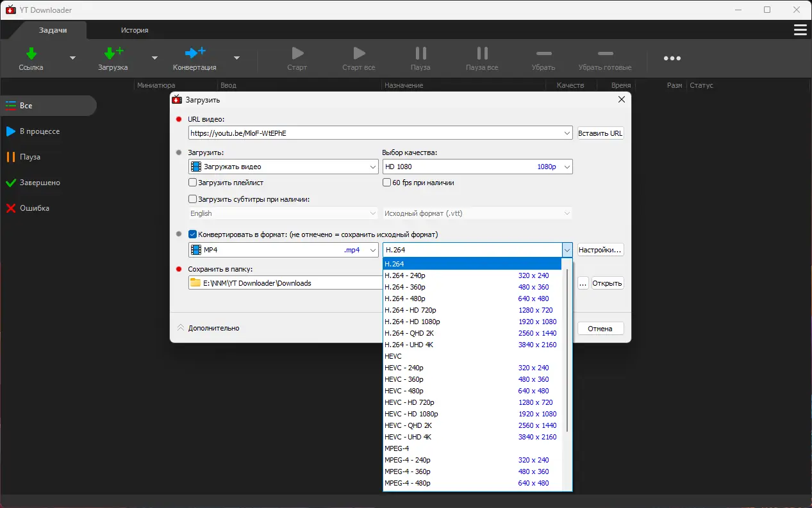Open dropdown arrow next to Конвертация
812x508 pixels.
236,58
